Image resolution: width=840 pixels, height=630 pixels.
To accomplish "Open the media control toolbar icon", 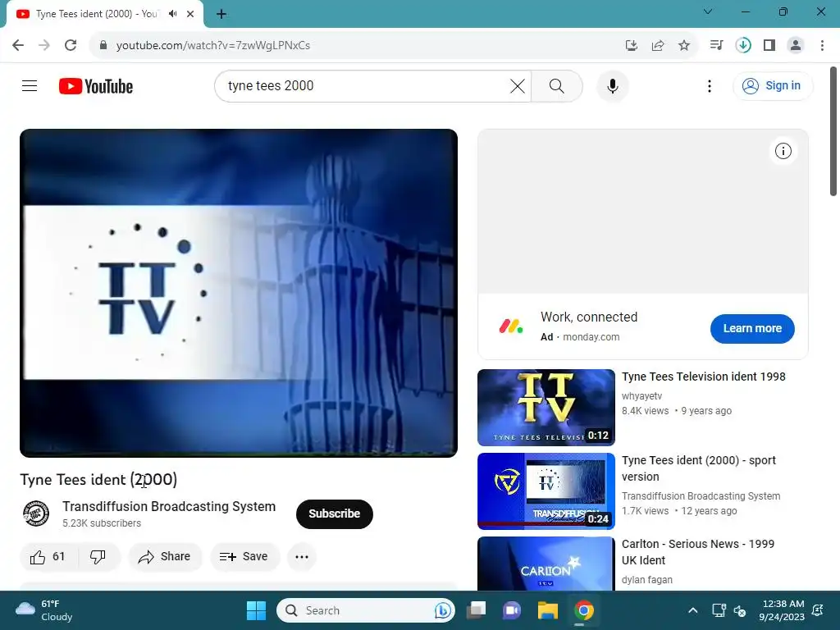I will [x=716, y=45].
